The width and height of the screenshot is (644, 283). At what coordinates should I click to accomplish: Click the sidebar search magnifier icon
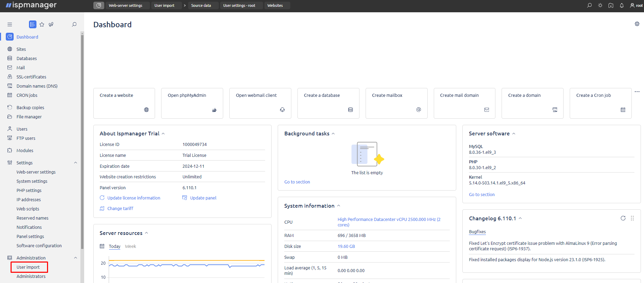point(74,25)
